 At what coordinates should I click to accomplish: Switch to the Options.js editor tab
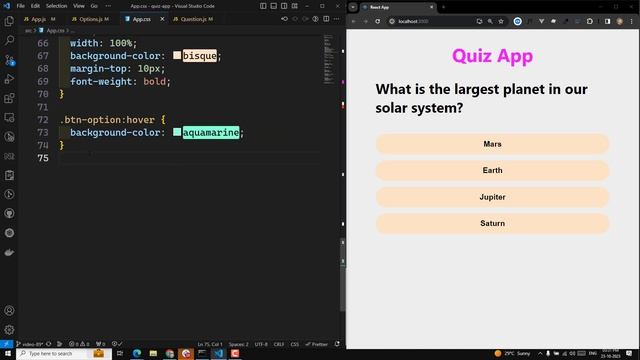tap(91, 19)
